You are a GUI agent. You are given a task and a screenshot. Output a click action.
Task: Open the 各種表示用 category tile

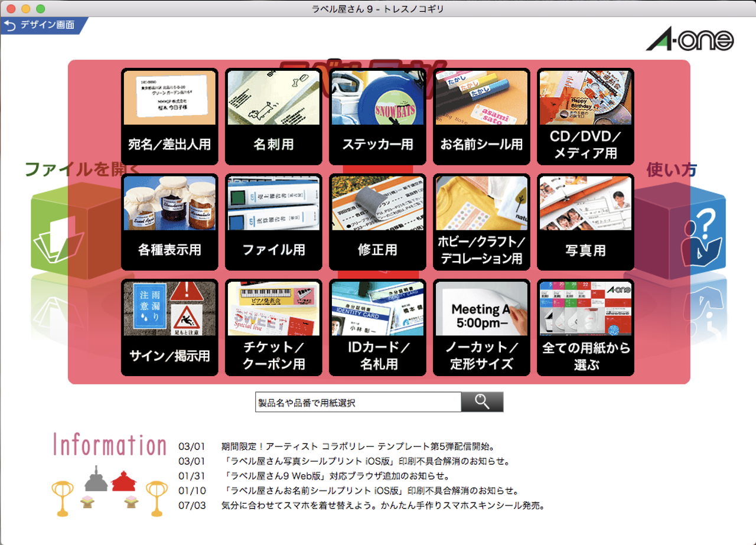click(170, 222)
